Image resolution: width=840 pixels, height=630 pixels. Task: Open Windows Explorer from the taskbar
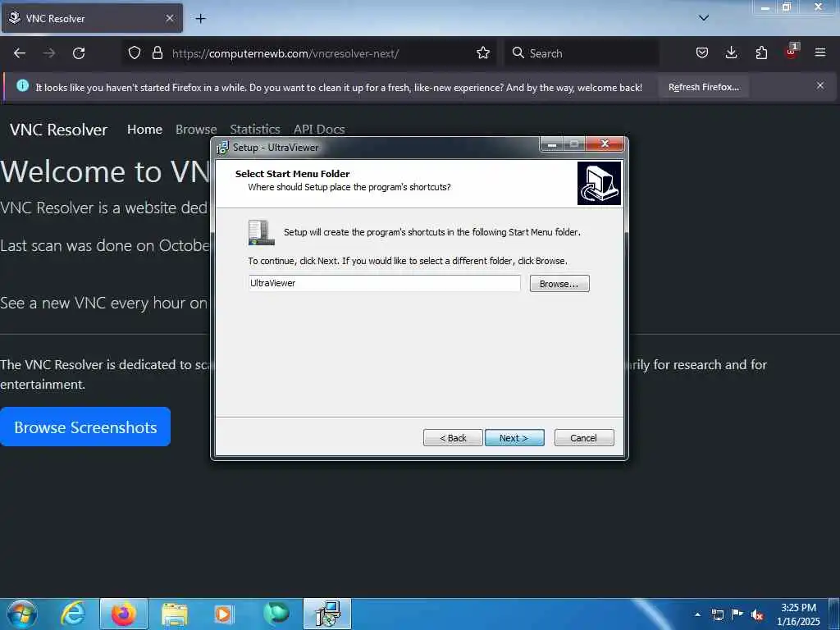[x=175, y=614]
